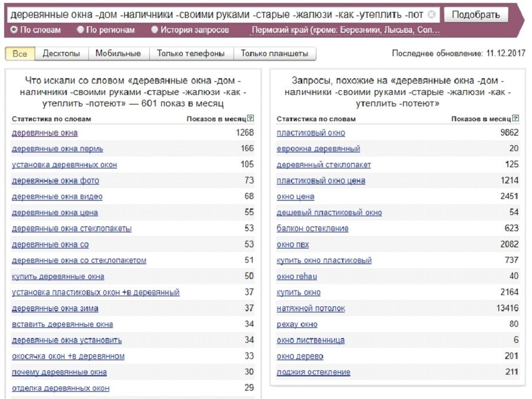Switch to the 'Только планшеты' tab
Screen dimensions: 532x399
tap(275, 54)
